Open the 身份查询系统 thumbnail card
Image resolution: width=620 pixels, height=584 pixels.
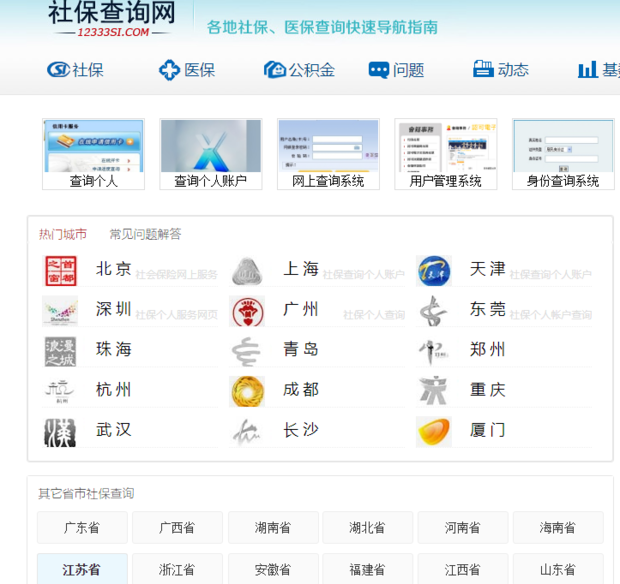coord(563,154)
